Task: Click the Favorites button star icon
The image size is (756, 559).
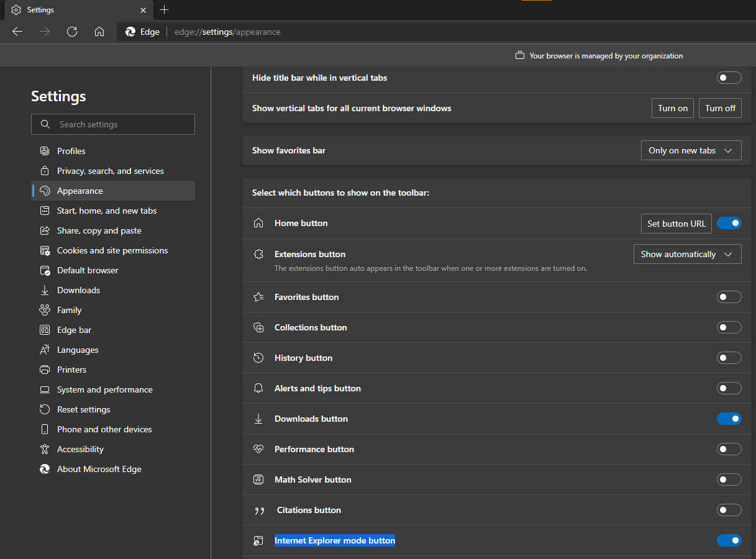Action: 258,297
